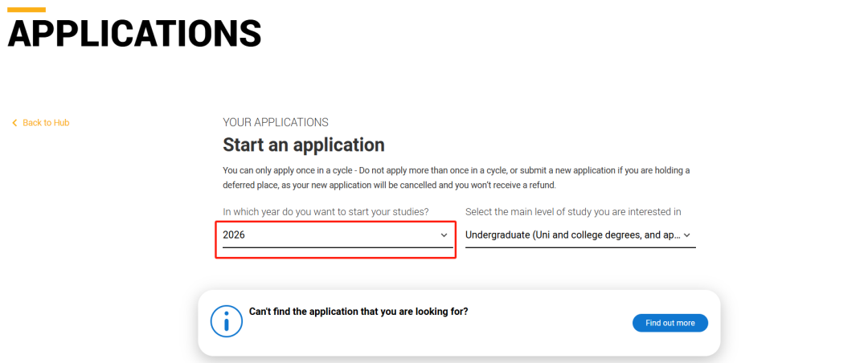Image resolution: width=868 pixels, height=363 pixels.
Task: Click the Find out more button
Action: pos(669,323)
